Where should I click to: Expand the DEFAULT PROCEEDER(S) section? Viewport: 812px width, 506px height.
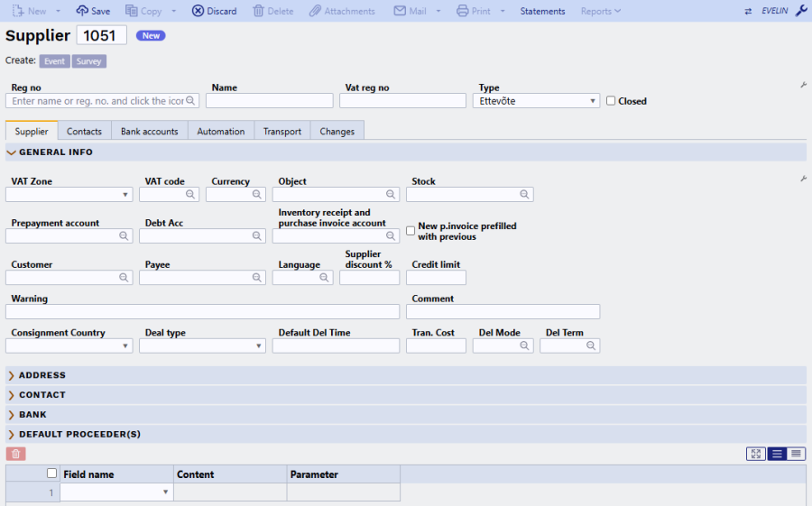click(x=12, y=435)
